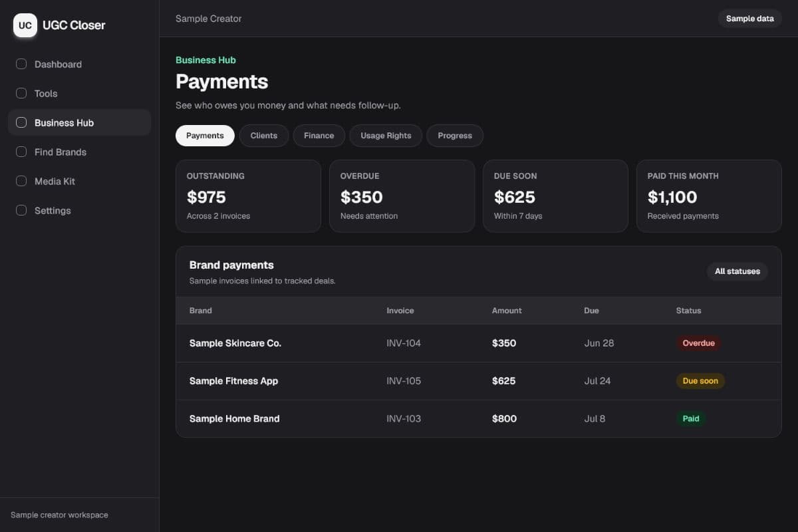Click invoice INV-104
The image size is (798, 532).
tap(404, 343)
